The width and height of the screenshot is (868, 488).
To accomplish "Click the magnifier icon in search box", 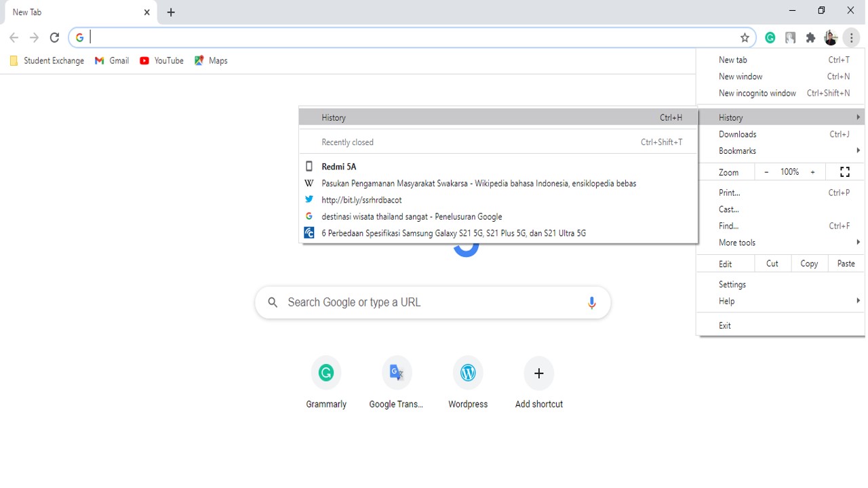I will click(273, 303).
